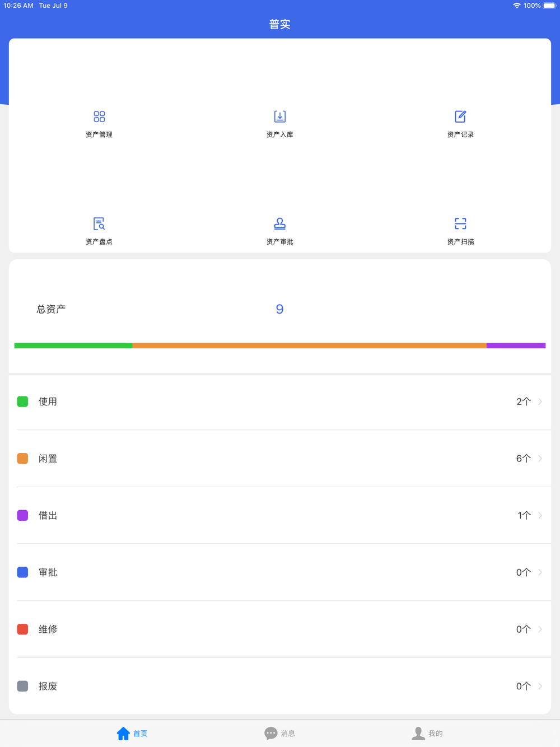Select the 首页 tab label

(x=141, y=734)
